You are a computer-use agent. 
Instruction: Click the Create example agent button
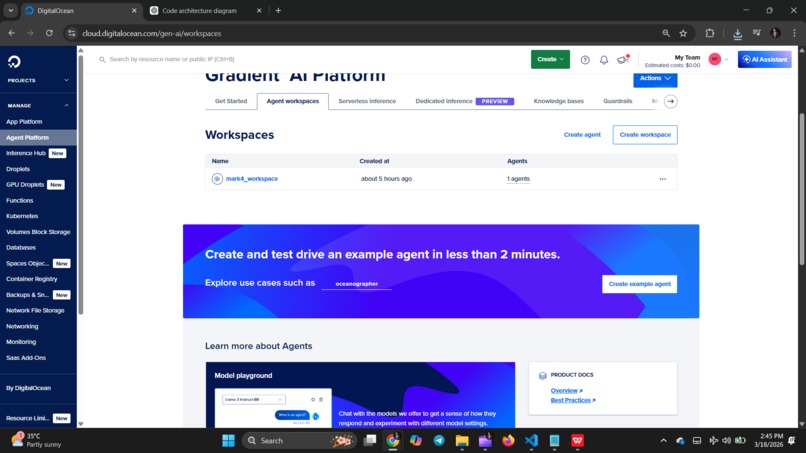[x=639, y=284]
